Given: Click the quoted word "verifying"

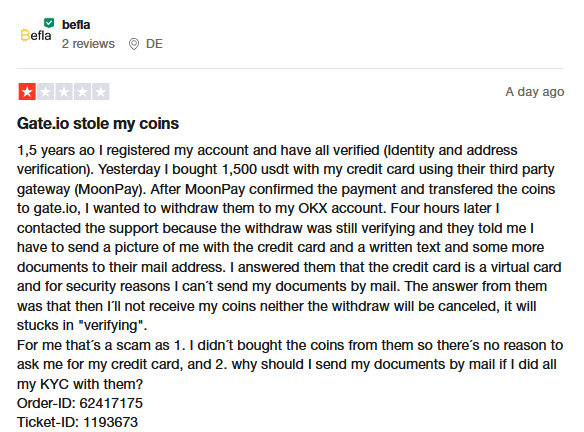Looking at the screenshot, I should coord(111,325).
